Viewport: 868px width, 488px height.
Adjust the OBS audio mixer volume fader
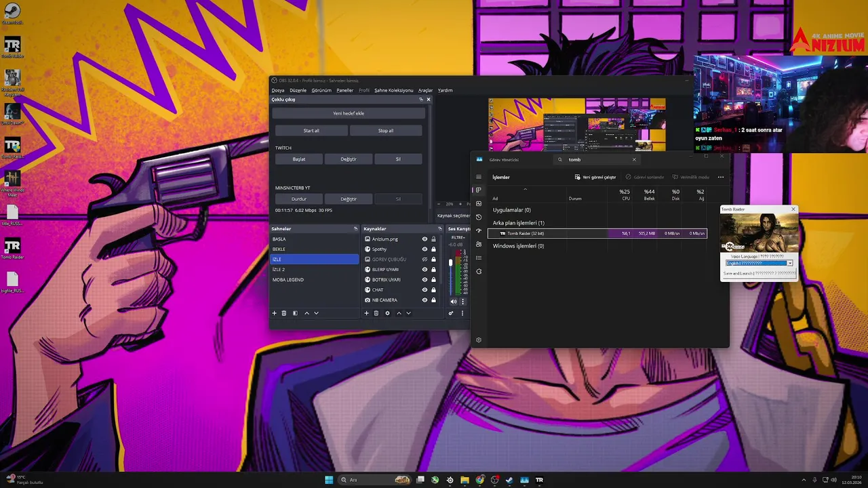(x=450, y=262)
